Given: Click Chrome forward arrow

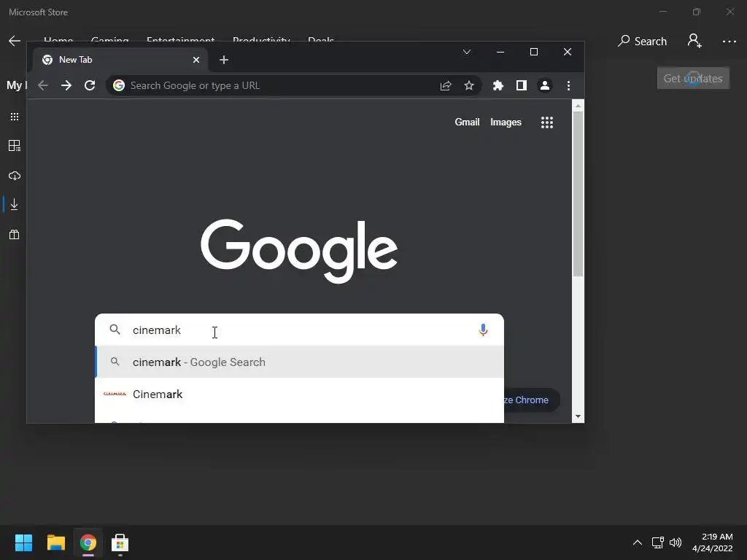Looking at the screenshot, I should tap(66, 85).
